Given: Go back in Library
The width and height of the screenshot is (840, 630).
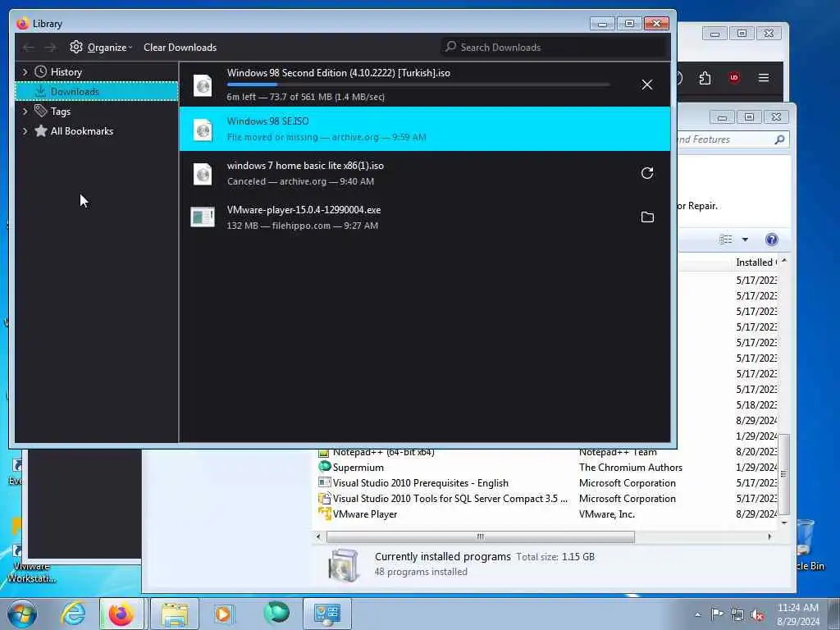Looking at the screenshot, I should point(29,48).
